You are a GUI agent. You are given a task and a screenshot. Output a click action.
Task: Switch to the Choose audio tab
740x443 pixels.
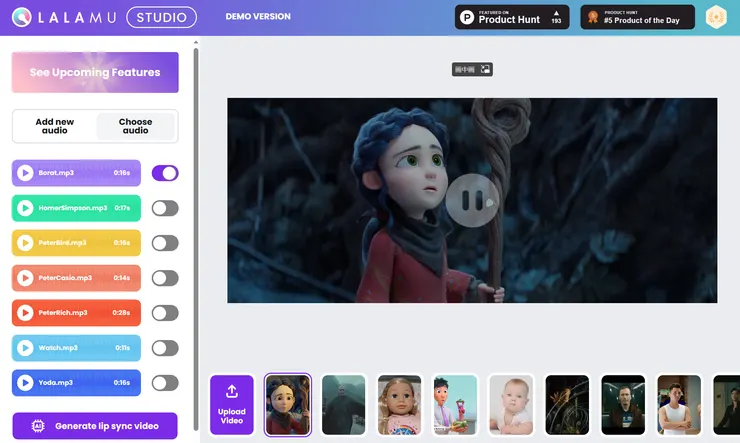tap(135, 126)
